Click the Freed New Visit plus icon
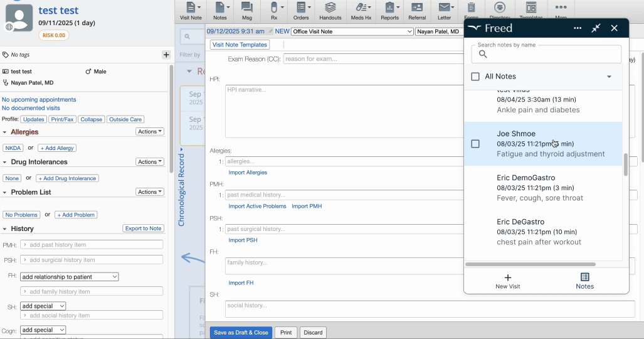This screenshot has height=339, width=644. (508, 277)
